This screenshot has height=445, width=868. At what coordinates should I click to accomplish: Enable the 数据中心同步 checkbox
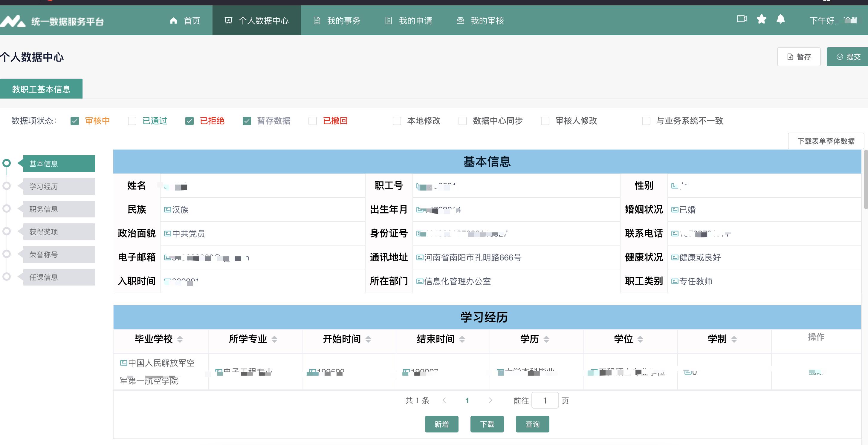pyautogui.click(x=463, y=121)
